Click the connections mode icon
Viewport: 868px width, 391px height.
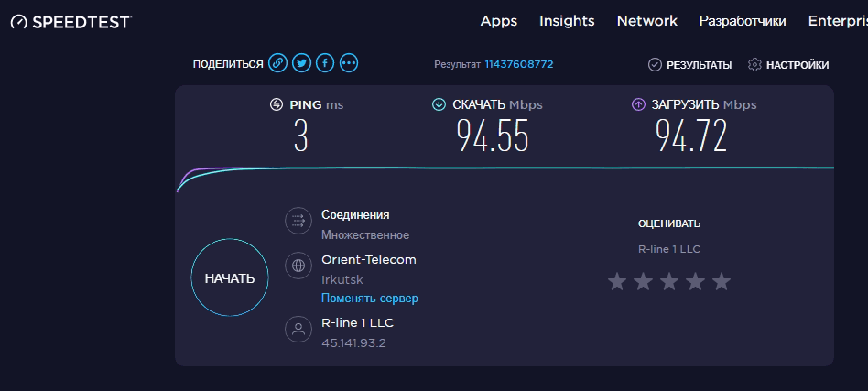pyautogui.click(x=298, y=221)
